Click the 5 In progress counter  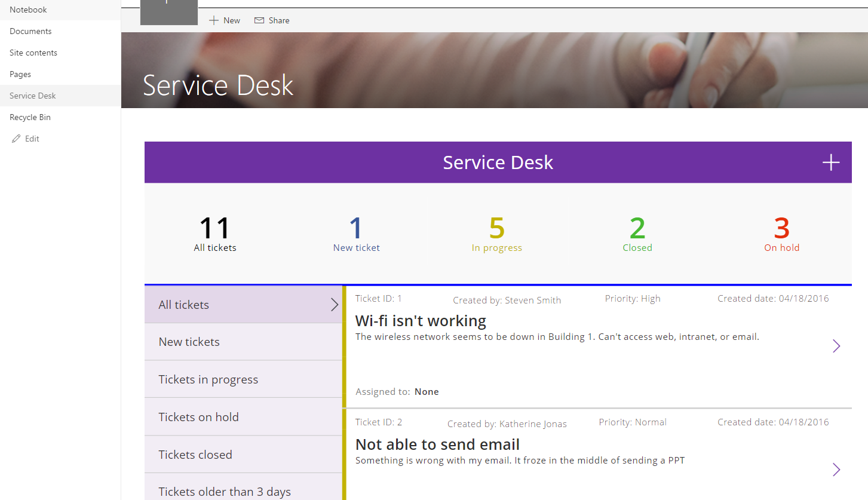pos(496,234)
